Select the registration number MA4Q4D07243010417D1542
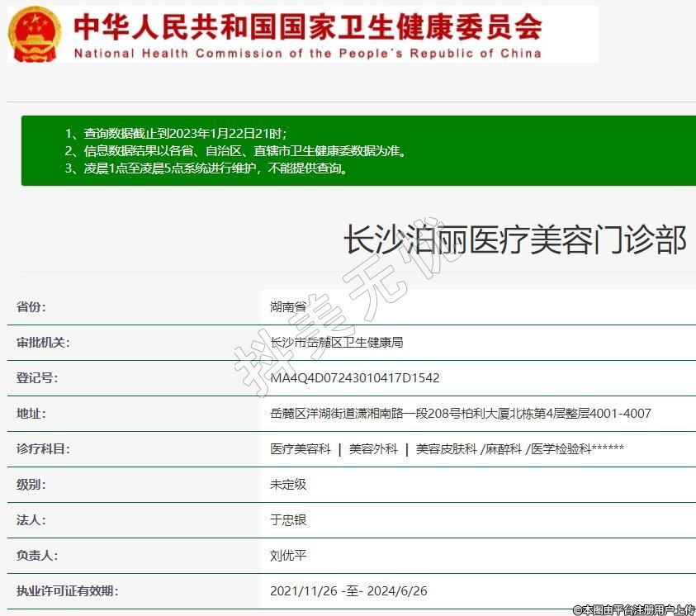696x616 pixels. tap(354, 378)
